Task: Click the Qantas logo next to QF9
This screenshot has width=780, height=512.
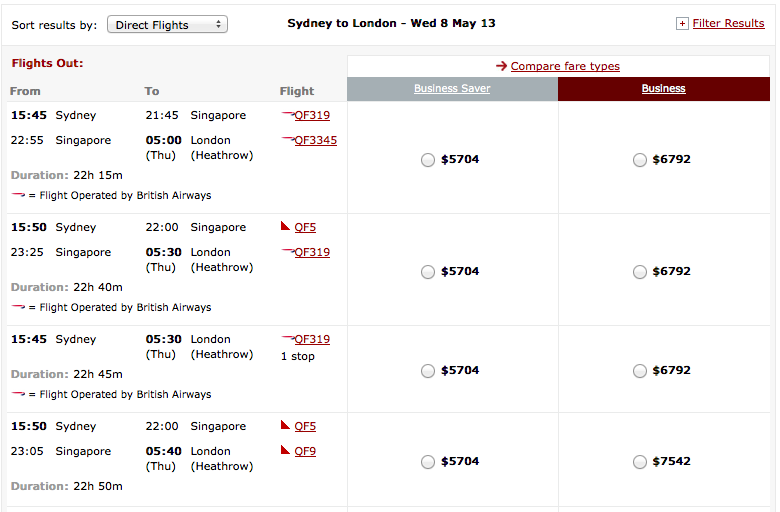Action: click(x=286, y=451)
